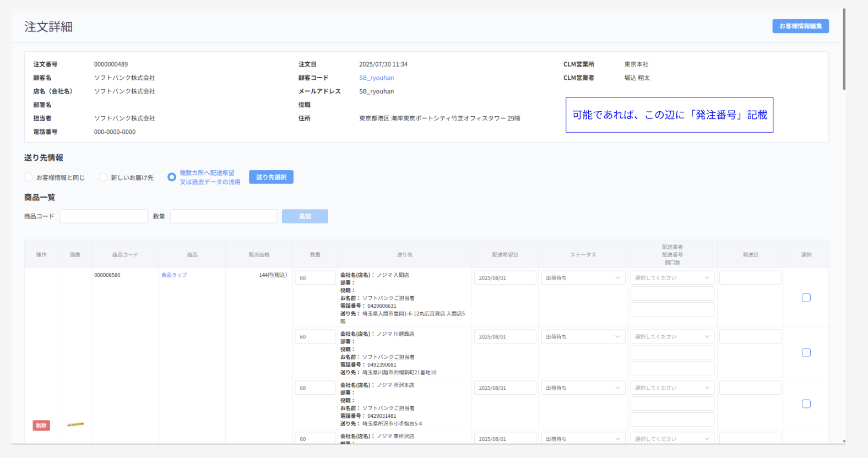The height and width of the screenshot is (458, 868).
Task: Click the 送り先選択 button
Action: pyautogui.click(x=271, y=177)
